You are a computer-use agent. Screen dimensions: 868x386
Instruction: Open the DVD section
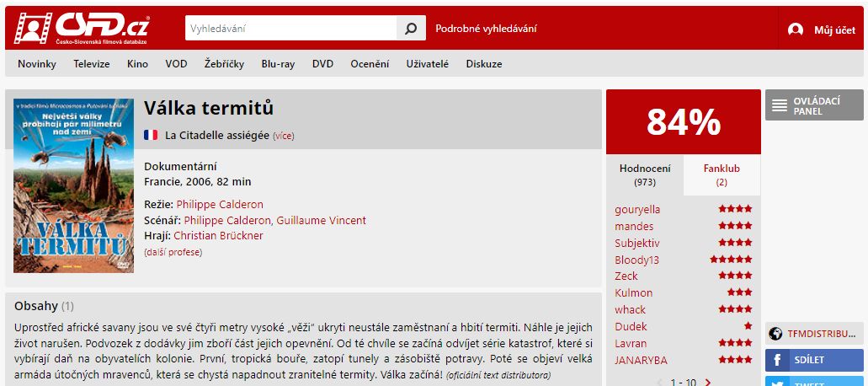(322, 64)
